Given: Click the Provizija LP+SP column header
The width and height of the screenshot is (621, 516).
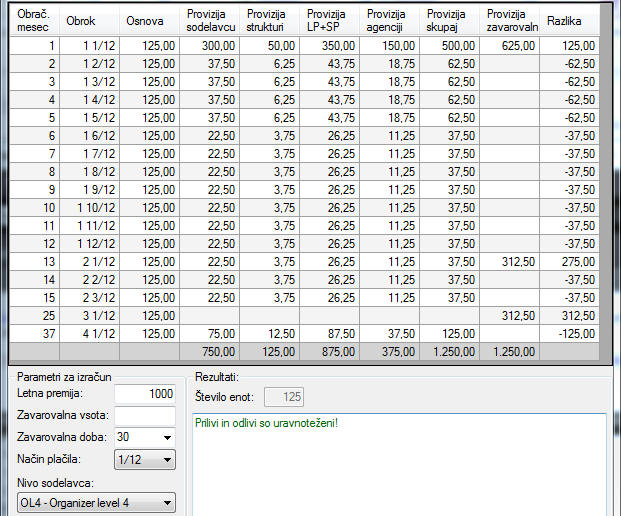Looking at the screenshot, I should [x=330, y=20].
